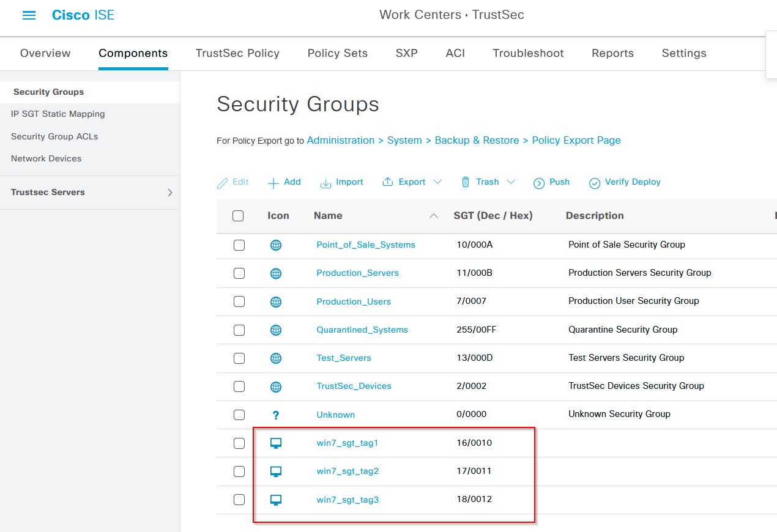
Task: Open the Unknown group link
Action: tap(335, 415)
